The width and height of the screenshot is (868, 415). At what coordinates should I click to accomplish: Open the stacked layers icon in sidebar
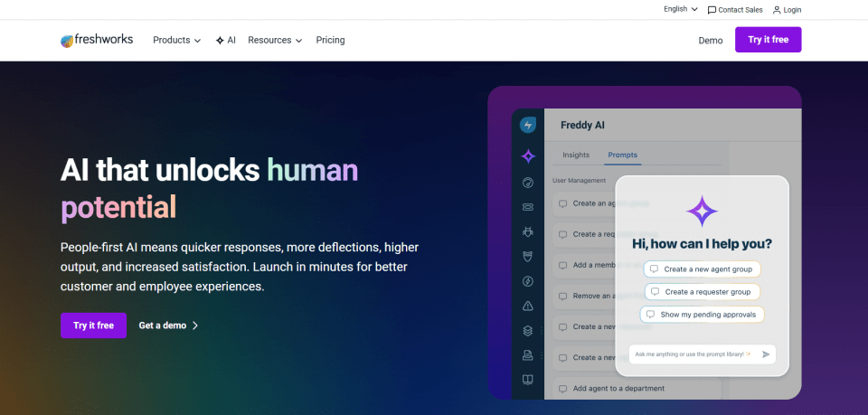pyautogui.click(x=527, y=331)
